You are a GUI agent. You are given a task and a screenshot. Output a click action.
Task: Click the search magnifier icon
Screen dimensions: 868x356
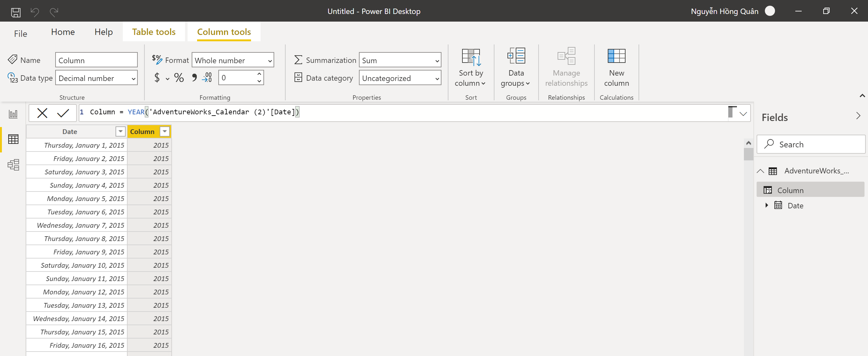769,144
